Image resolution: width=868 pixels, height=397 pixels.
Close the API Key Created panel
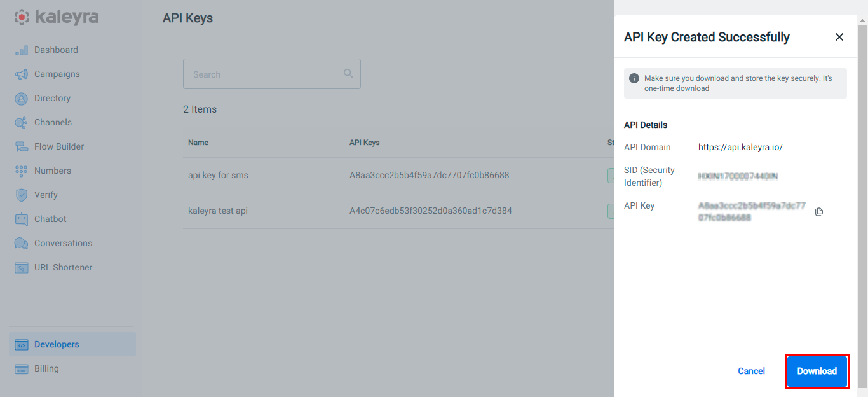point(839,37)
